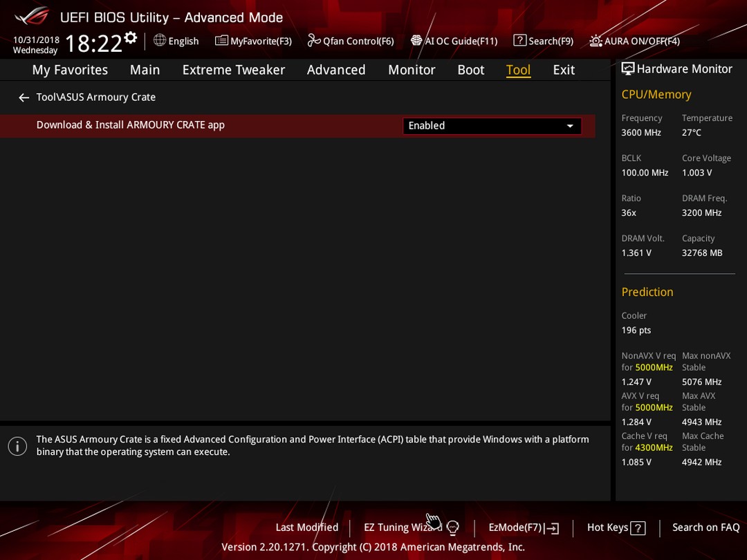
Task: Open Search question mark icon
Action: click(x=519, y=41)
